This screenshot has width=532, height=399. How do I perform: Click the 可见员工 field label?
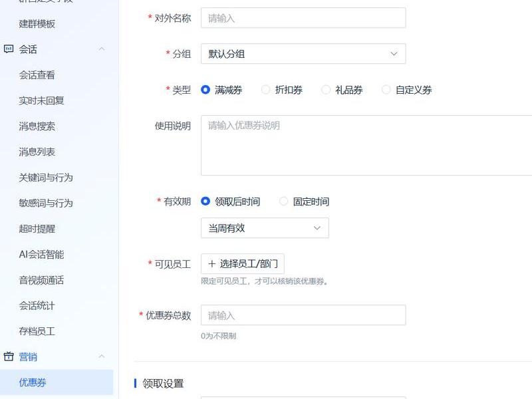point(173,264)
